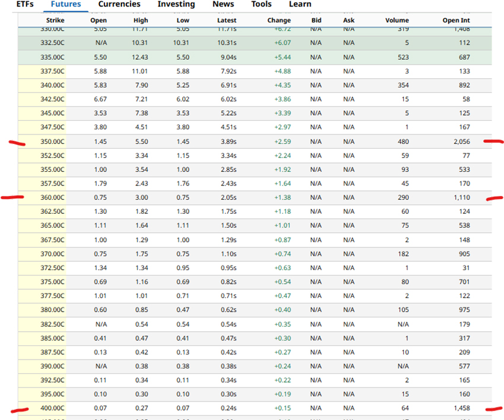The width and height of the screenshot is (504, 420).
Task: Open the Investing navigation tab
Action: click(176, 4)
